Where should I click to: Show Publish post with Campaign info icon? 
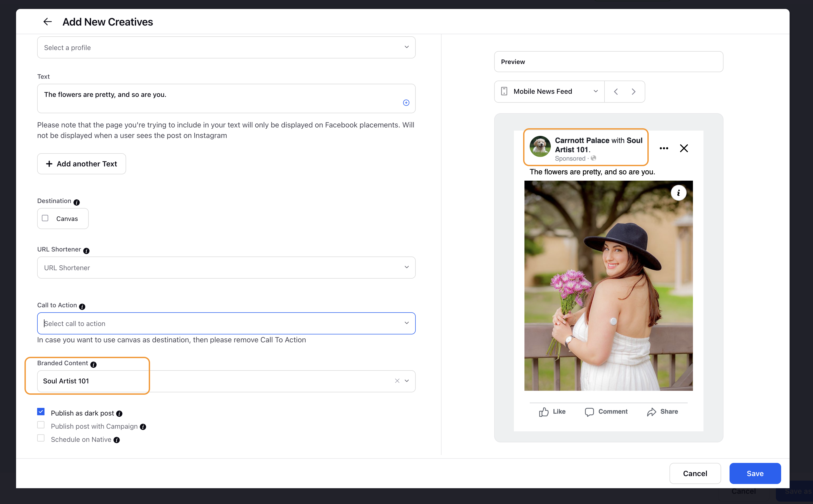(x=143, y=427)
